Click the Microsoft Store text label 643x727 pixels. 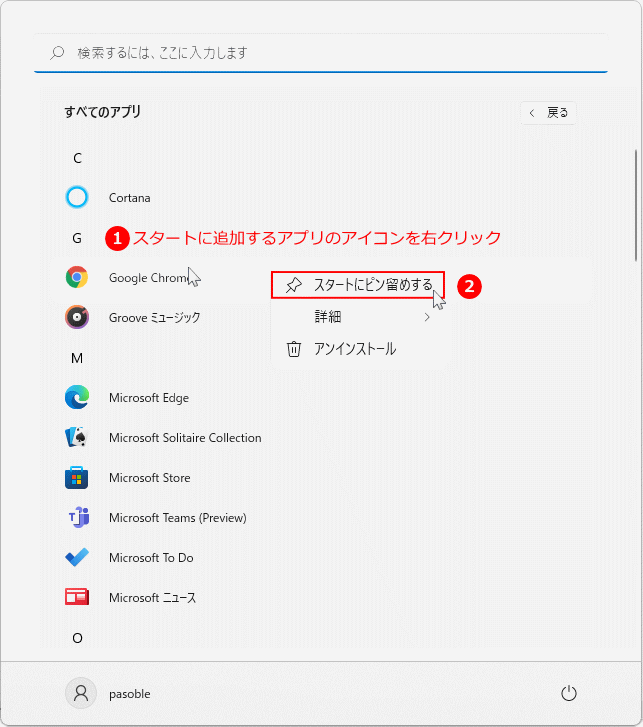(149, 478)
